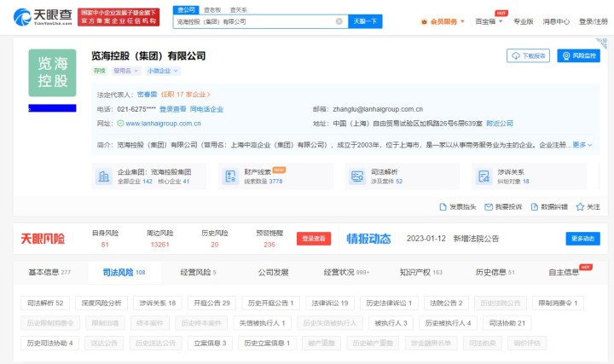The width and height of the screenshot is (614, 364).
Task: Click the 下载报告 button
Action: click(528, 55)
